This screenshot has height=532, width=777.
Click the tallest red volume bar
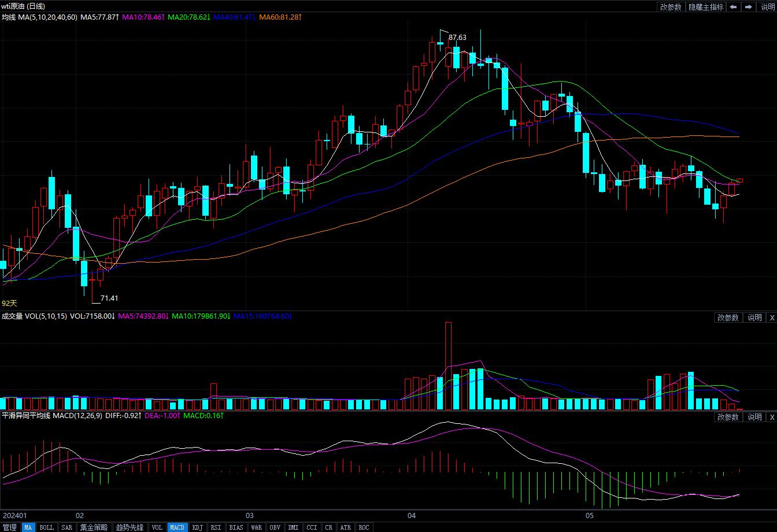(448, 365)
